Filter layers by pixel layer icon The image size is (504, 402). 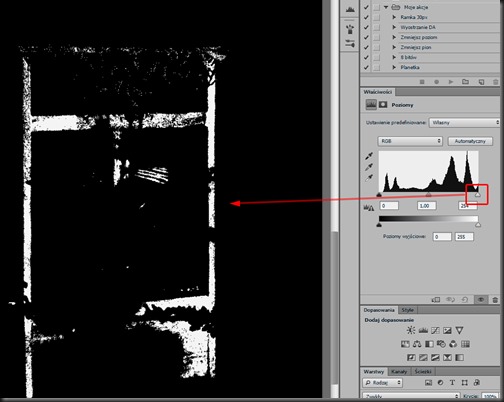pos(428,383)
